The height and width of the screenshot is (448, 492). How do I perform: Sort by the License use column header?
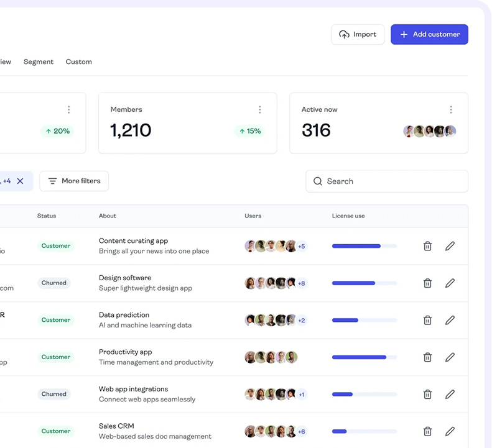click(348, 216)
